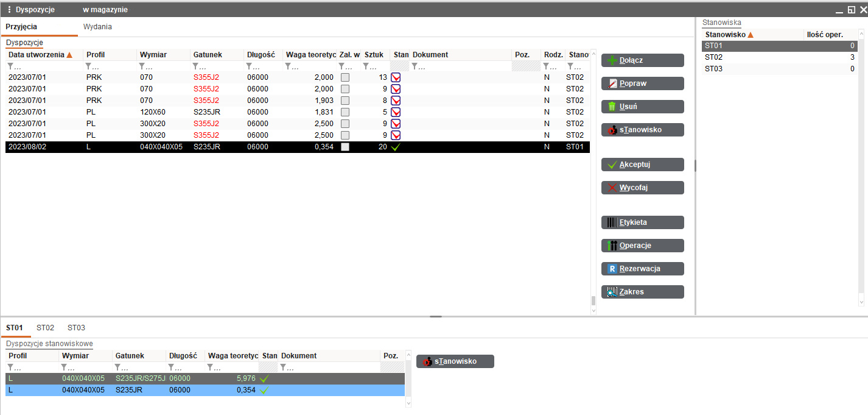Click the green plus Dołącz icon

click(x=612, y=60)
